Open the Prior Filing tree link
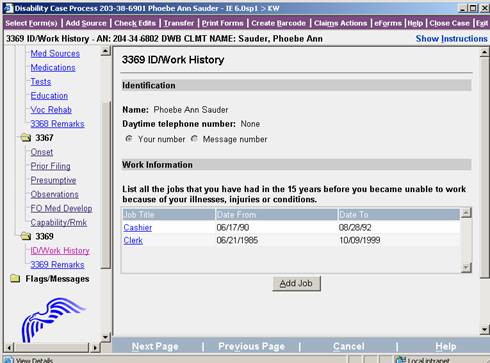The image size is (490, 363). point(50,166)
